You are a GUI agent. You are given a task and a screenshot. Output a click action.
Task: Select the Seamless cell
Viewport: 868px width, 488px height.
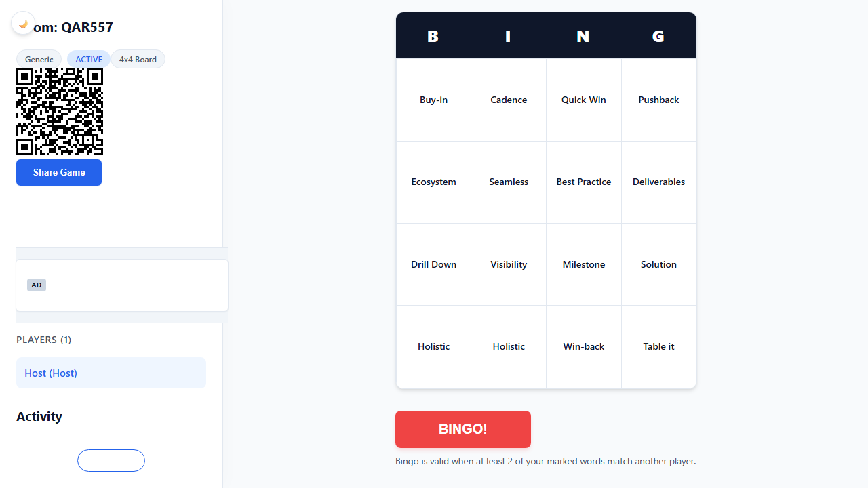[508, 182]
